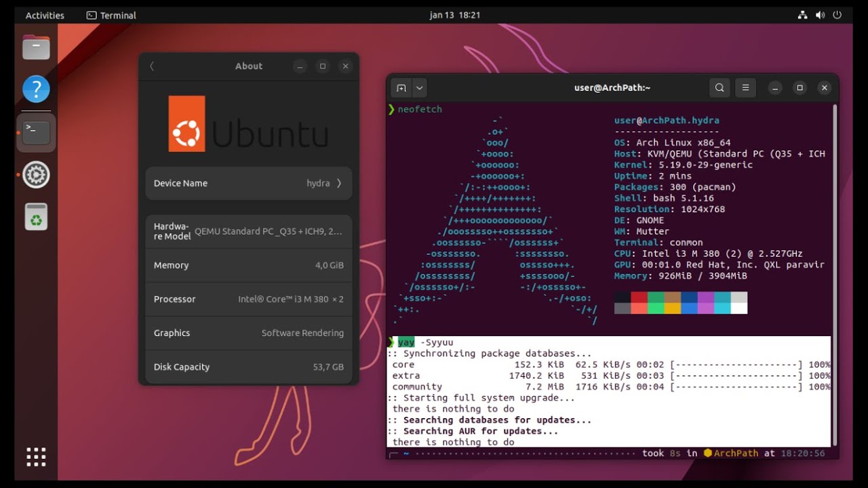
Task: Click the Hardware Model row
Action: 249,231
